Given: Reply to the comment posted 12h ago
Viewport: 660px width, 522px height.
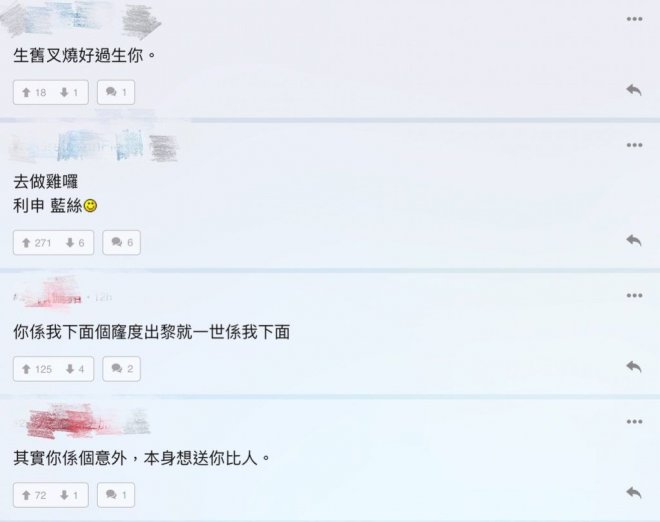Looking at the screenshot, I should coord(633,367).
